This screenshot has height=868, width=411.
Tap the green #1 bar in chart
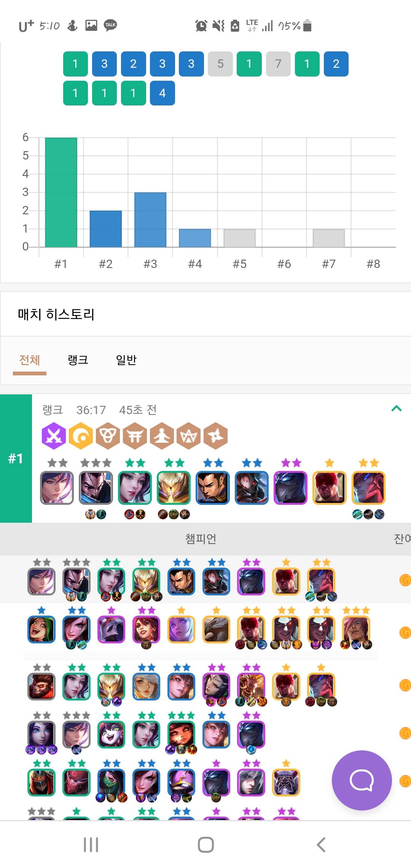(61, 192)
